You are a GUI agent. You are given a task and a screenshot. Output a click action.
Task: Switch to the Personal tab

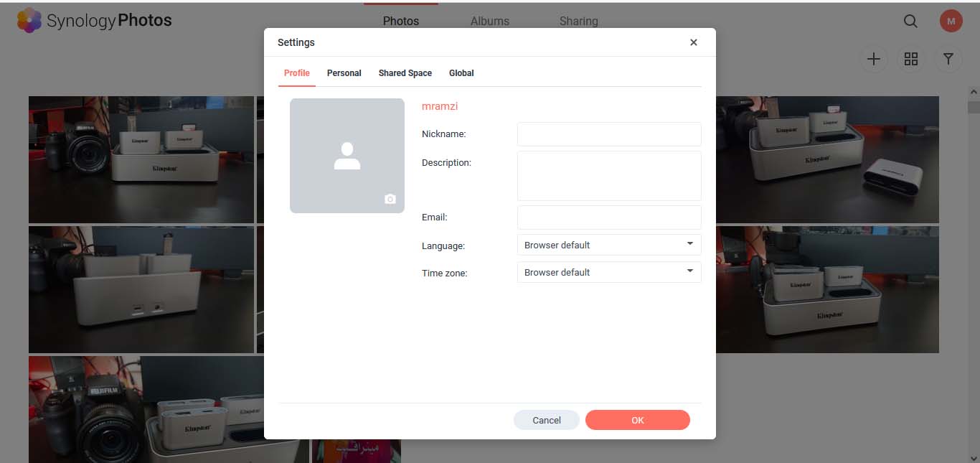click(344, 73)
